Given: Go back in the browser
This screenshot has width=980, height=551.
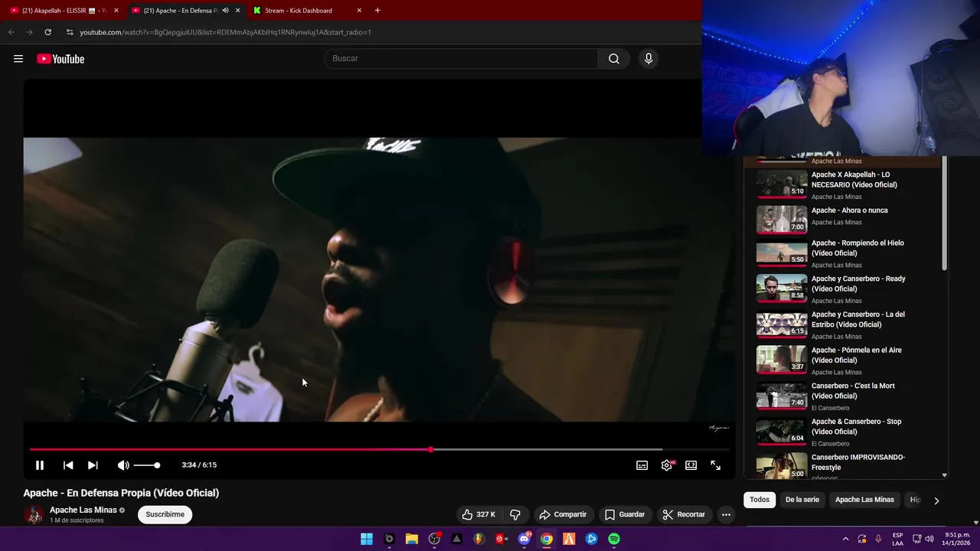Looking at the screenshot, I should pyautogui.click(x=11, y=32).
